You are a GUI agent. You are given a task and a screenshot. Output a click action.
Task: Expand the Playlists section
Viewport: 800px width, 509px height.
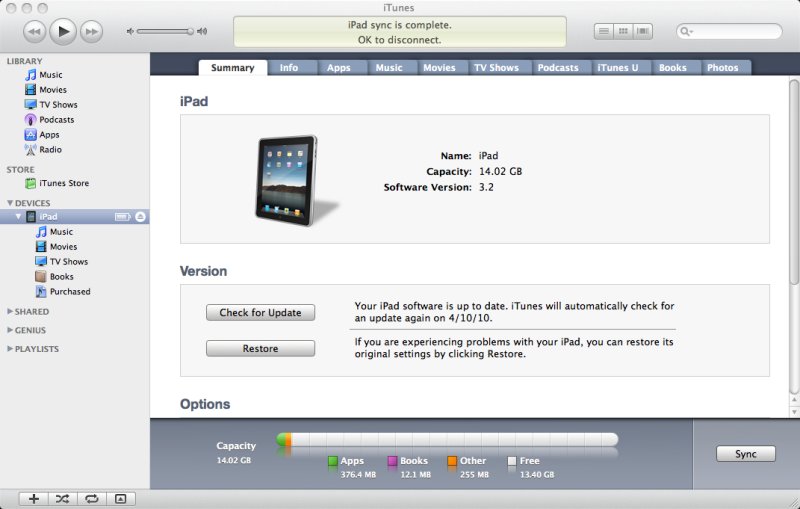(10, 349)
